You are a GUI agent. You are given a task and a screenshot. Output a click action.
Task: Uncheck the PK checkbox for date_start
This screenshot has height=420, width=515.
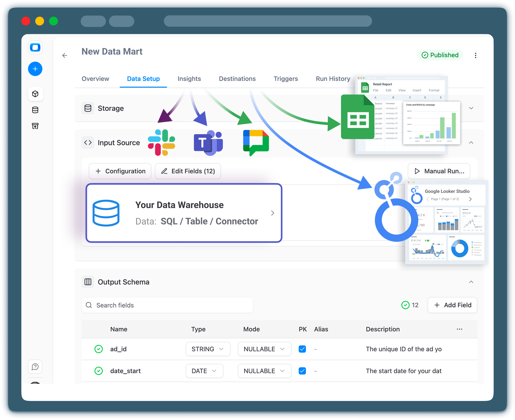(x=302, y=371)
